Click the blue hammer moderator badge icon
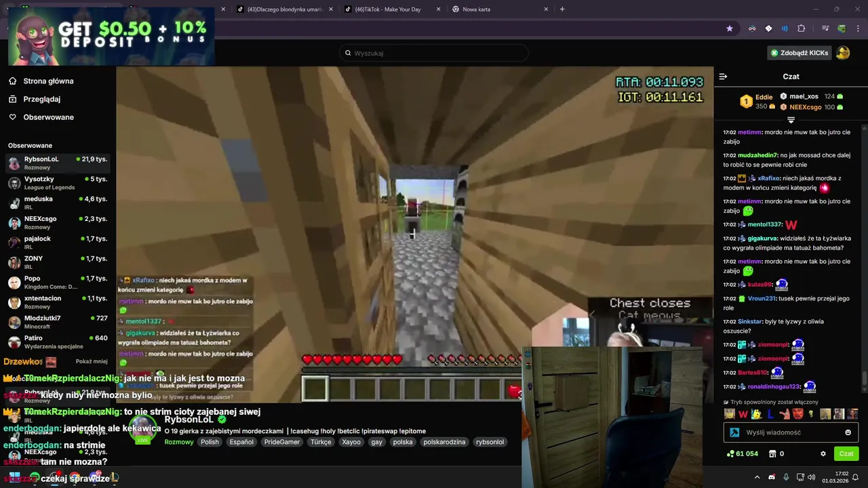868x488 pixels. (x=734, y=432)
